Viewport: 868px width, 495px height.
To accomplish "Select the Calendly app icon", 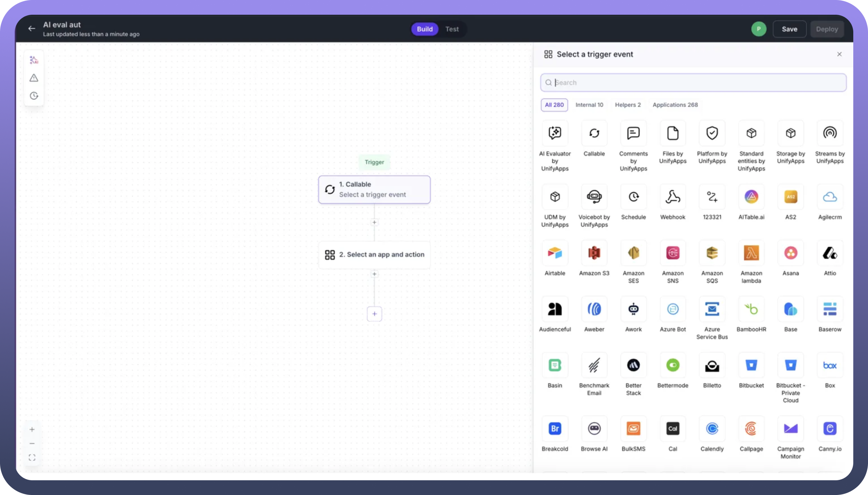I will [x=712, y=429].
